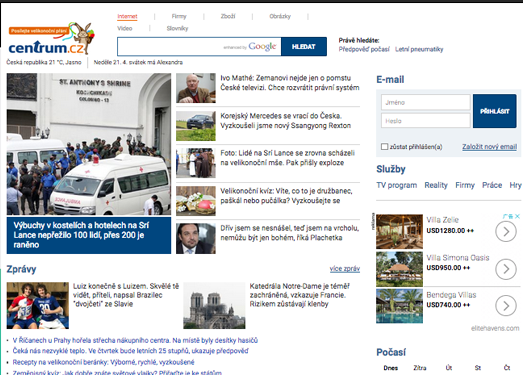The width and height of the screenshot is (523, 375).
Task: Focus the Jméno email field
Action: tap(426, 102)
